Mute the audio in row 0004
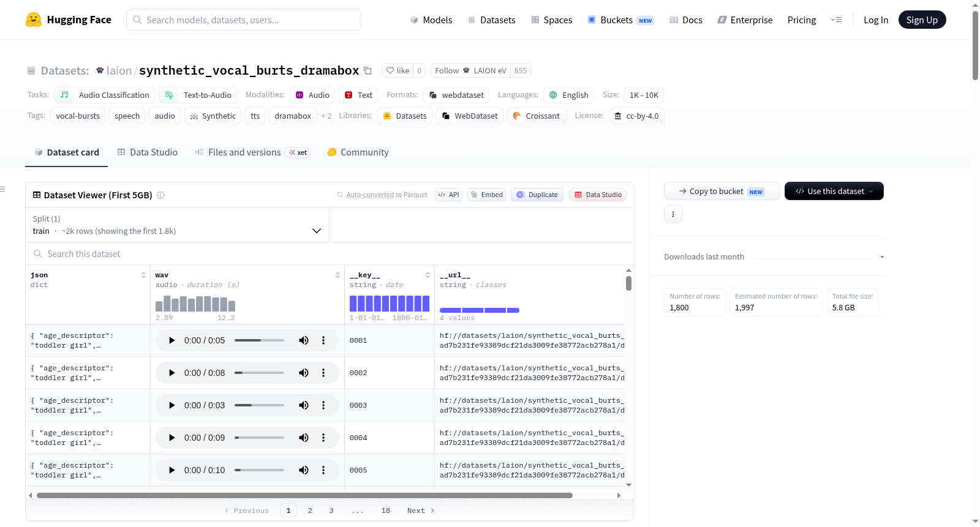This screenshot has height=527, width=980. click(x=304, y=438)
